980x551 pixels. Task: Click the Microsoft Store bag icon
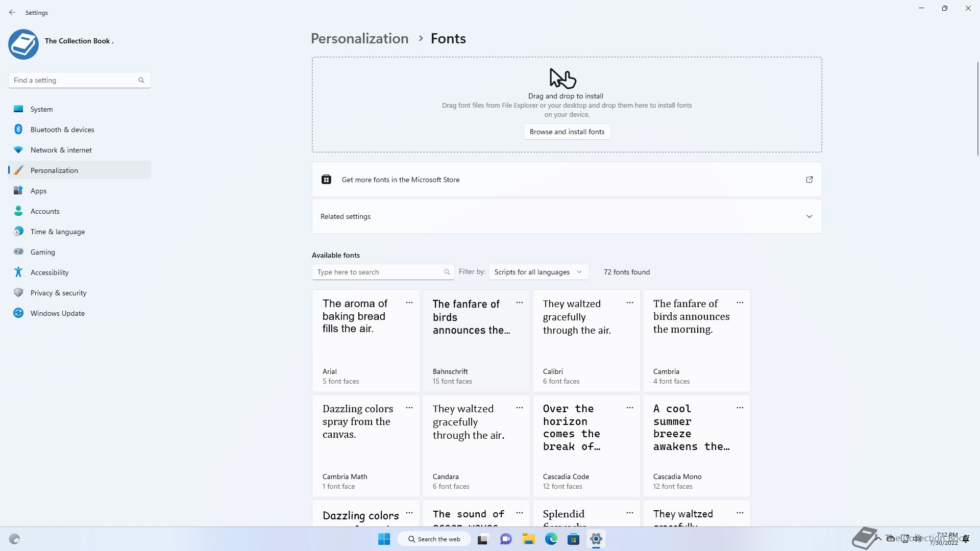click(x=326, y=180)
